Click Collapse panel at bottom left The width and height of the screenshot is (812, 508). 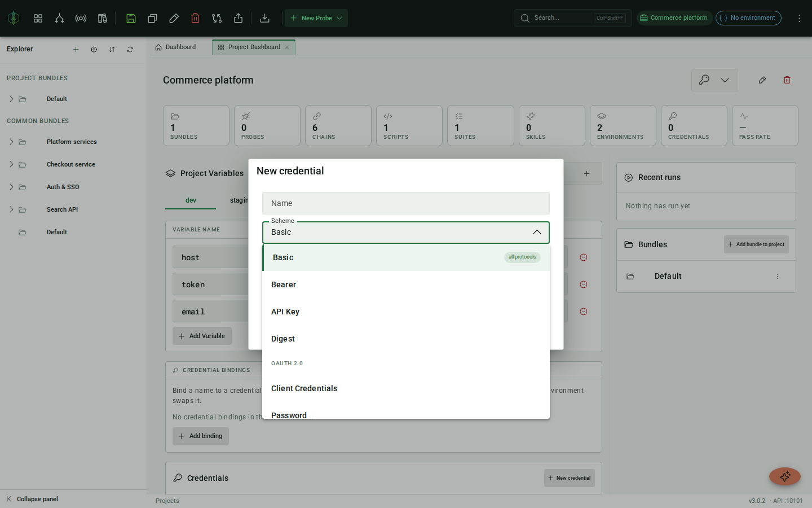(32, 499)
